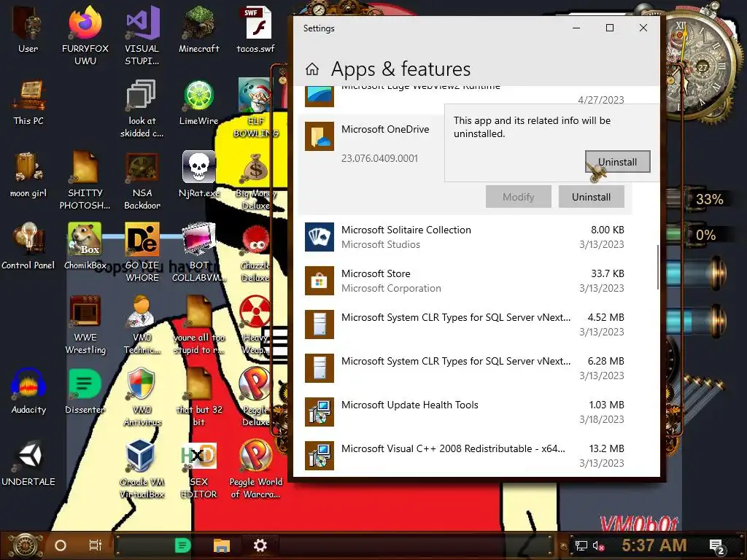Launch the Audacity desktop icon

click(x=28, y=392)
